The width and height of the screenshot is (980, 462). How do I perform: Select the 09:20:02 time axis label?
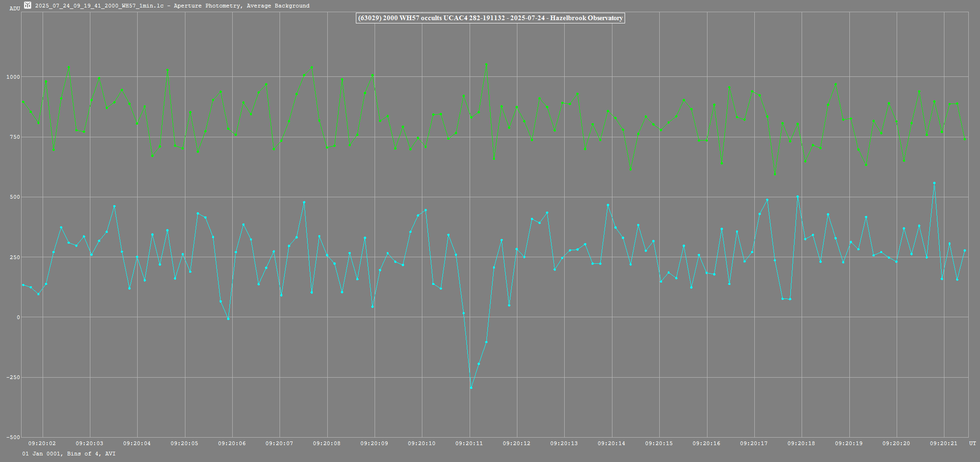(x=42, y=443)
